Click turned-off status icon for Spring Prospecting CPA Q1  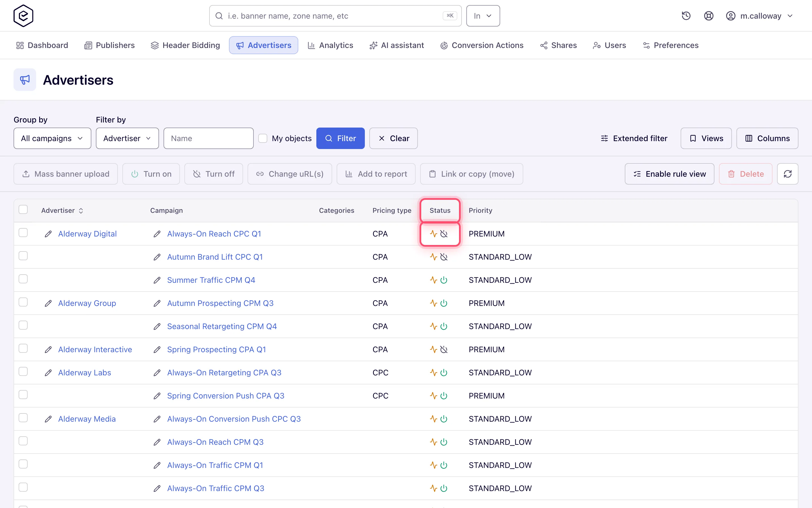click(x=443, y=349)
